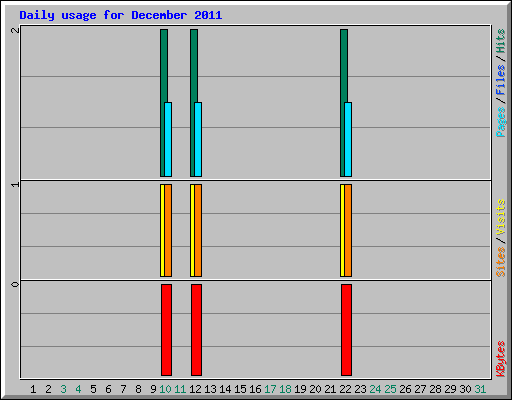Click the cyan Pages bar for day 10
Viewport: 512px width, 400px height.
point(168,139)
